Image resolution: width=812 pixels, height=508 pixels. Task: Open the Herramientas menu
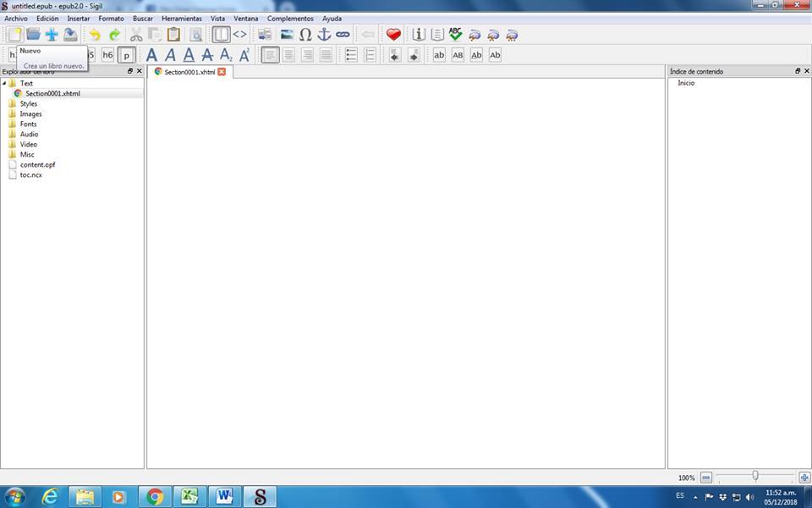click(182, 19)
